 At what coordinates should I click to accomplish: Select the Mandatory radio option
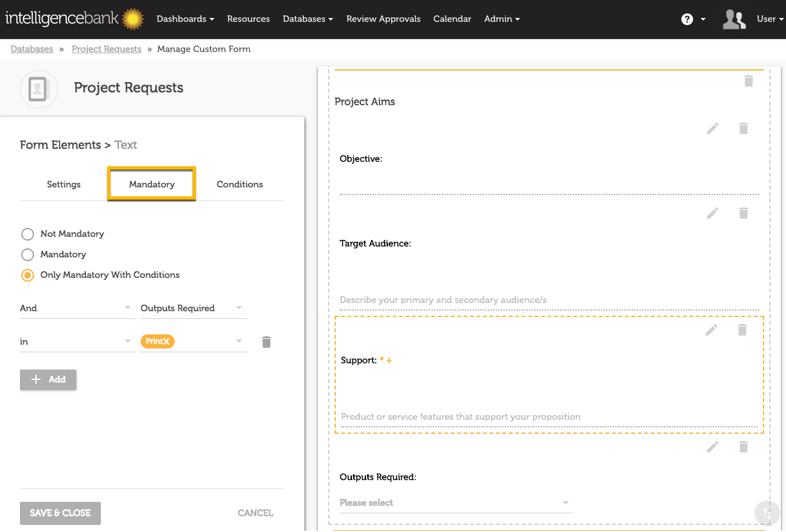tap(28, 254)
